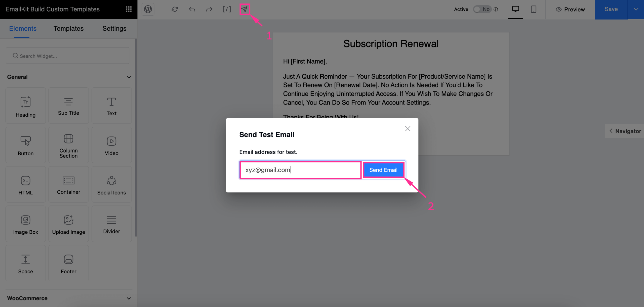Click the Send Email button
The width and height of the screenshot is (644, 307).
(383, 170)
